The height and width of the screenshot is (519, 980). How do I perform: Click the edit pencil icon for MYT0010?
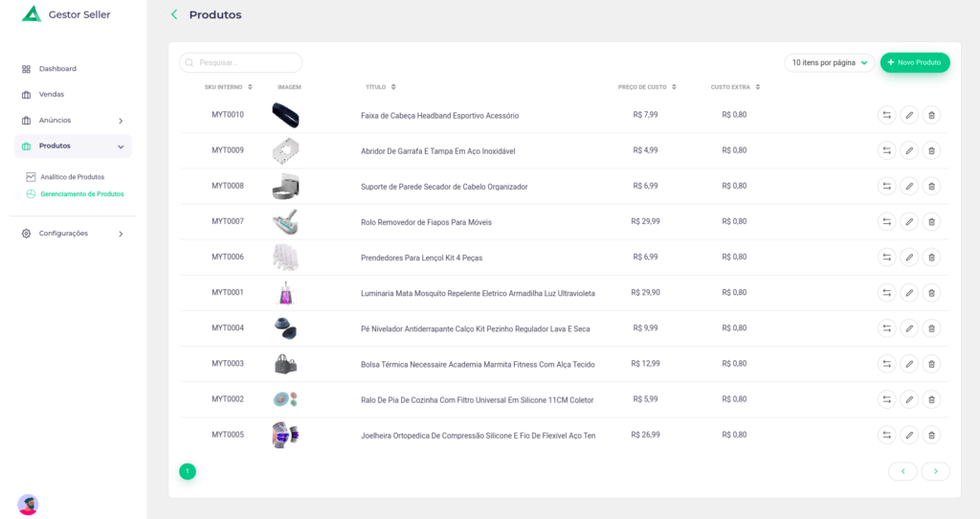pos(909,115)
